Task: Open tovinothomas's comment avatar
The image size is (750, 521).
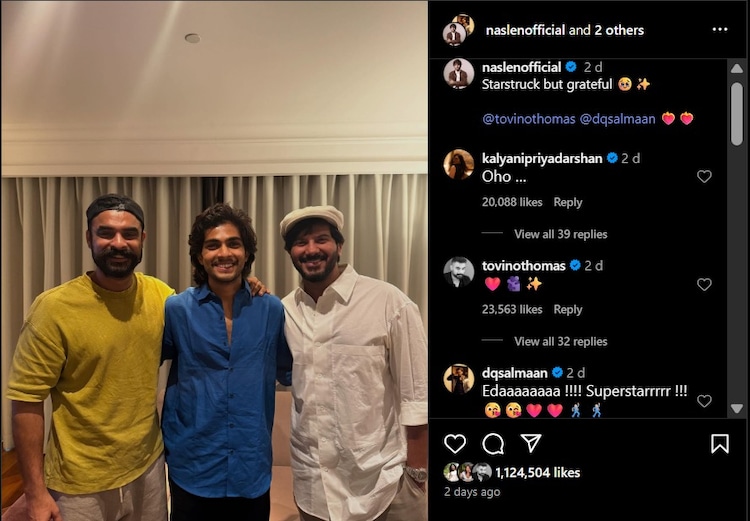Action: pos(459,272)
